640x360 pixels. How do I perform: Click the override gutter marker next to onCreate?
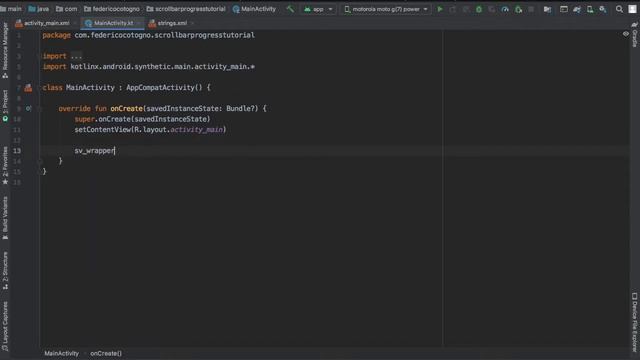28,109
